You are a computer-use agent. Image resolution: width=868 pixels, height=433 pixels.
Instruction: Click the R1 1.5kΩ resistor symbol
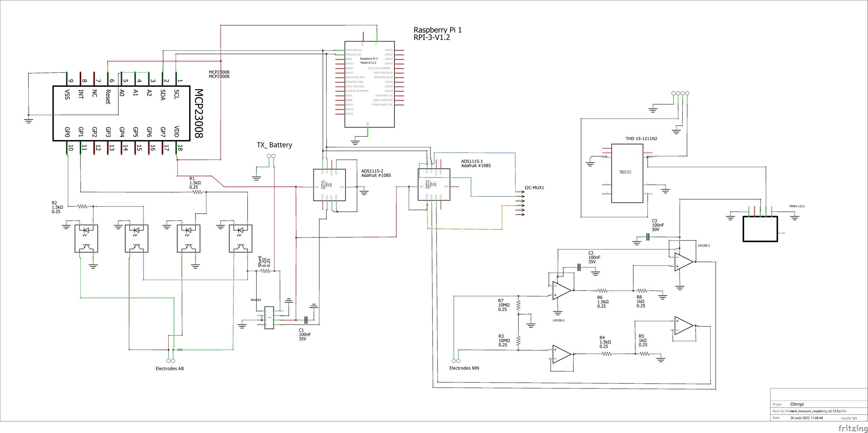pos(197,192)
